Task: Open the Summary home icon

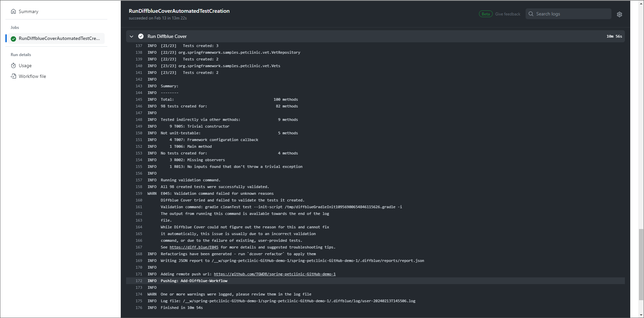Action: (13, 11)
